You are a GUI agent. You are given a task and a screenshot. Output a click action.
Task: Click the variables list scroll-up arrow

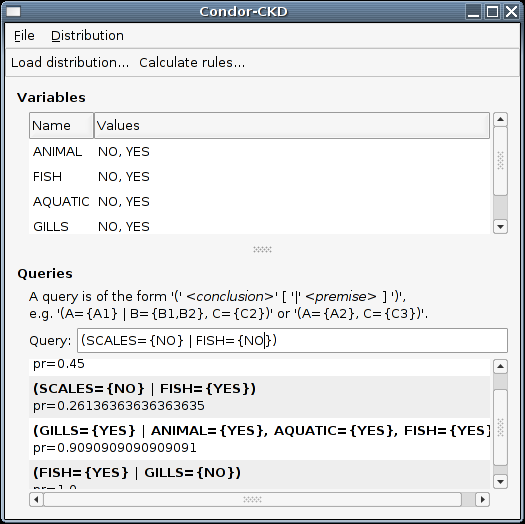pyautogui.click(x=500, y=120)
